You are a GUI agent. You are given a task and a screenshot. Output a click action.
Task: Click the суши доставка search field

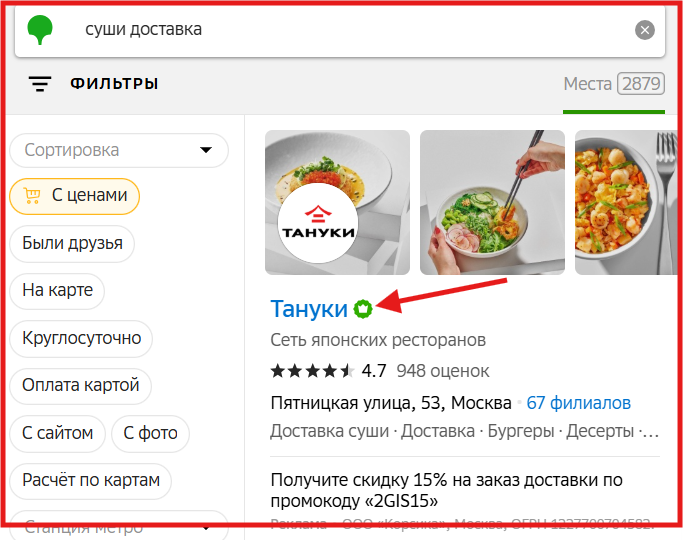coord(340,30)
